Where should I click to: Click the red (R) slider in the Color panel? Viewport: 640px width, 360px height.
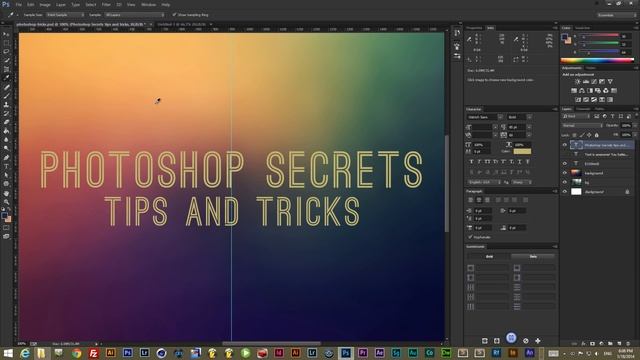[x=600, y=36]
